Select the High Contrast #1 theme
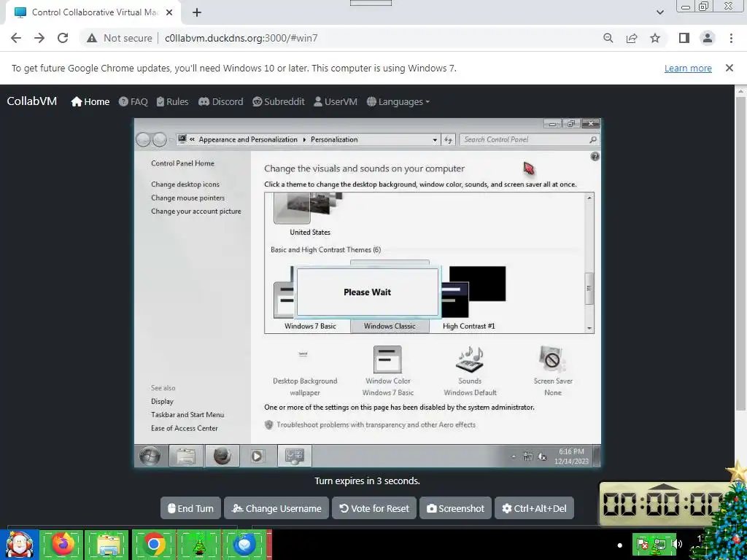 click(x=469, y=297)
